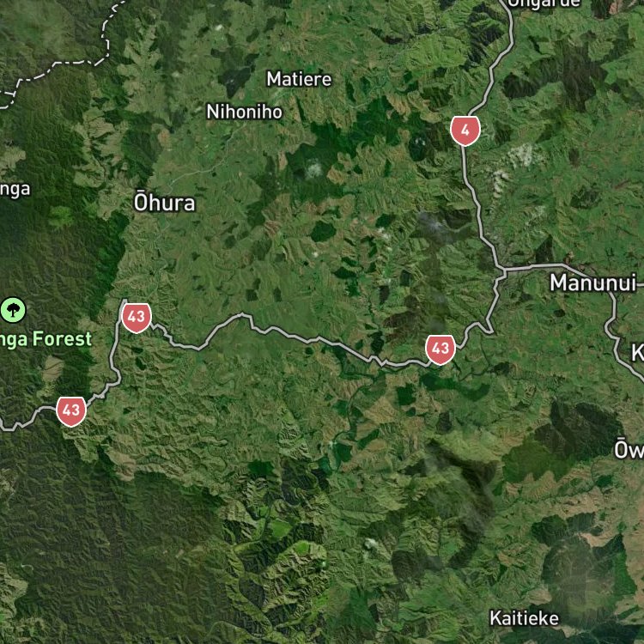Click the Highway 4 route shield
Screen dimensions: 644x644
click(x=465, y=131)
